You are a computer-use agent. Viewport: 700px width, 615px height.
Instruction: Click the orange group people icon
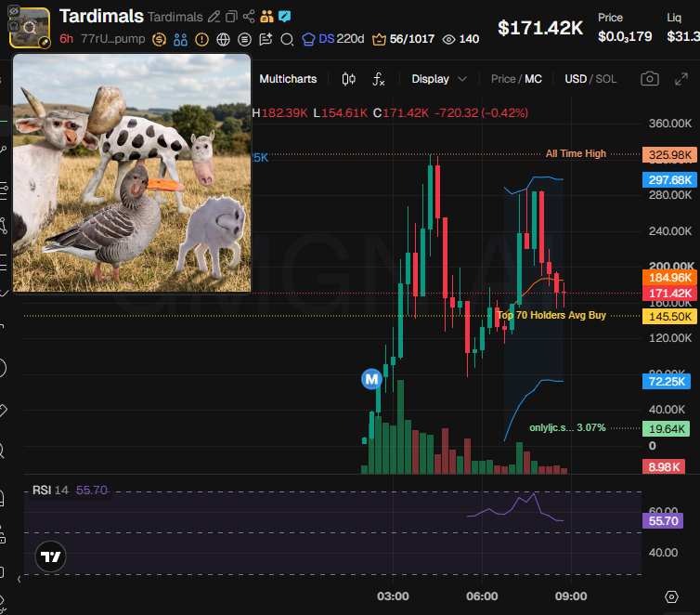tap(266, 17)
